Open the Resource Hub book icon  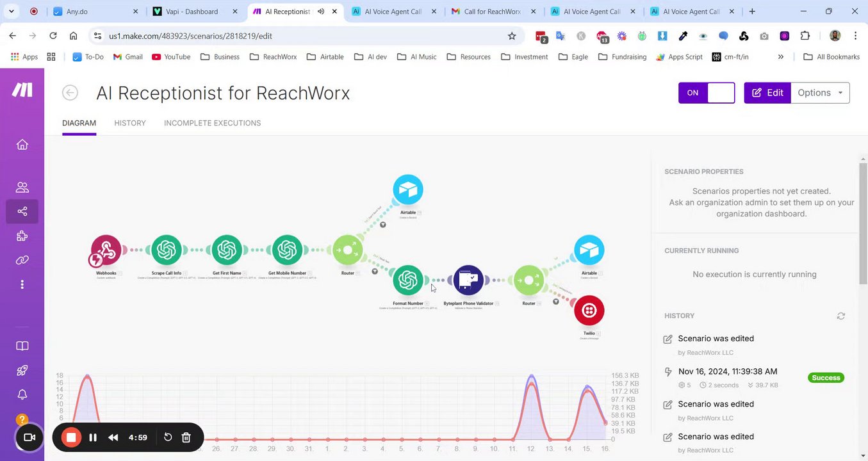tap(22, 346)
